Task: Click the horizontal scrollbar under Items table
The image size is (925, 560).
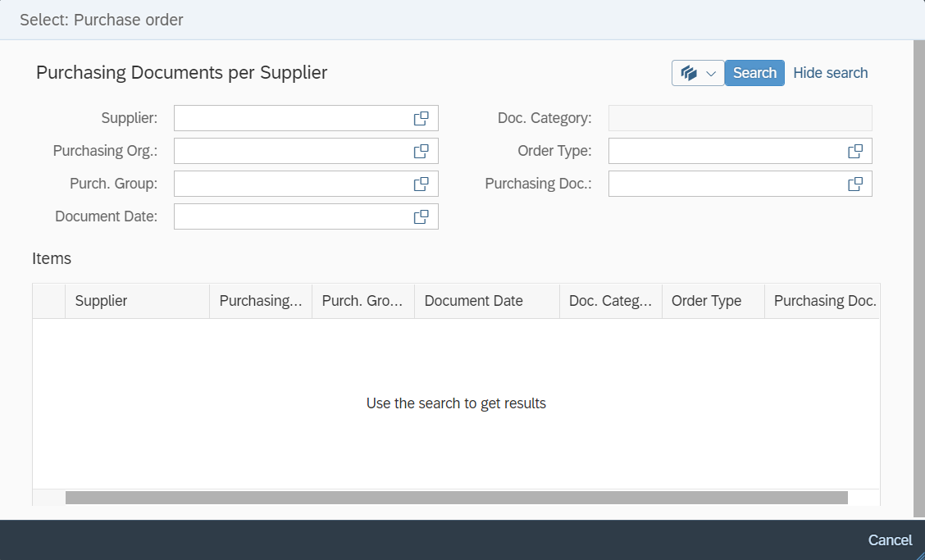Action: 456,498
